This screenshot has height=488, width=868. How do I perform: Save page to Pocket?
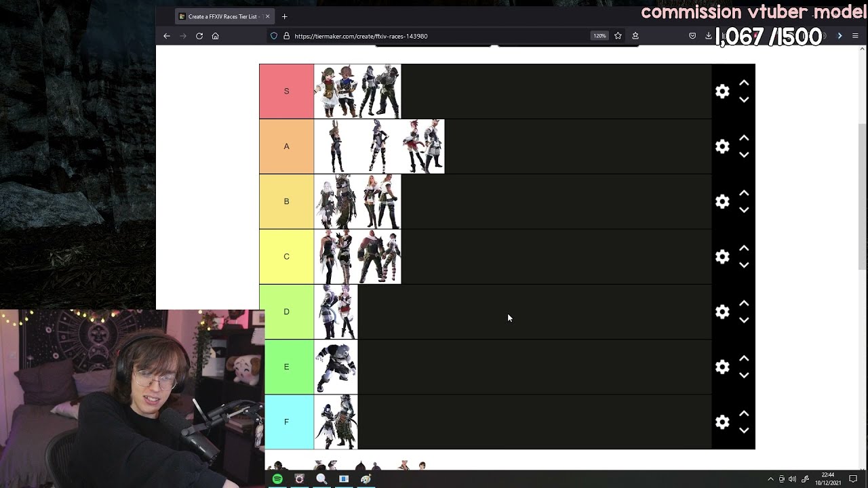pos(692,36)
